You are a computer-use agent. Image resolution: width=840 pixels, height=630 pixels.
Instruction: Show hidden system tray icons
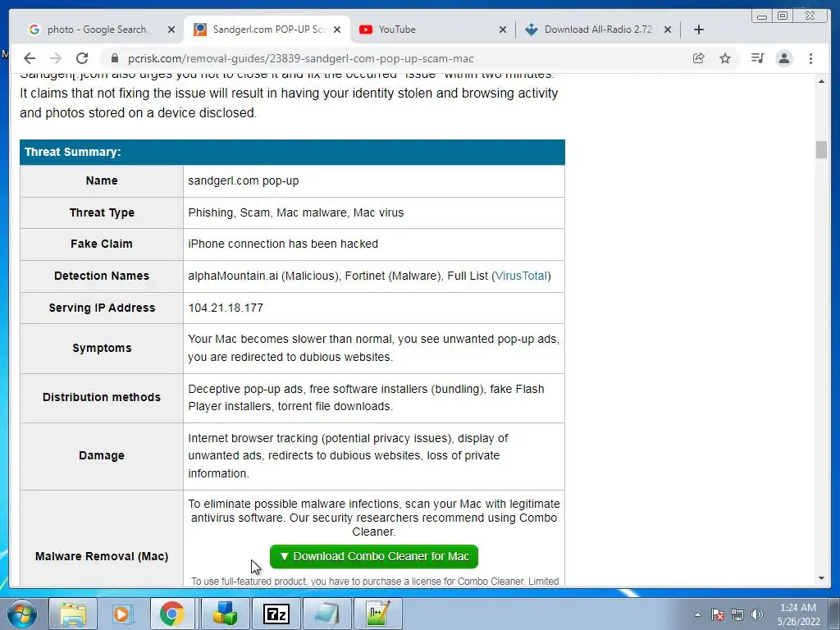point(697,614)
